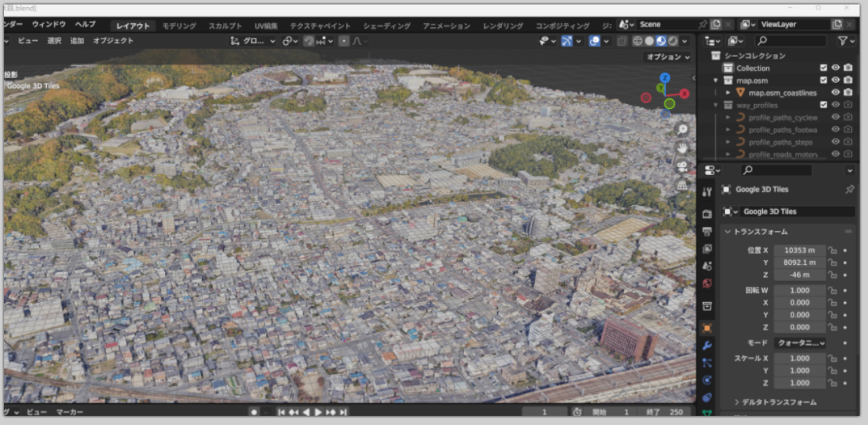Hide Collection in viewport via eye icon
The image size is (868, 425).
pyautogui.click(x=836, y=68)
